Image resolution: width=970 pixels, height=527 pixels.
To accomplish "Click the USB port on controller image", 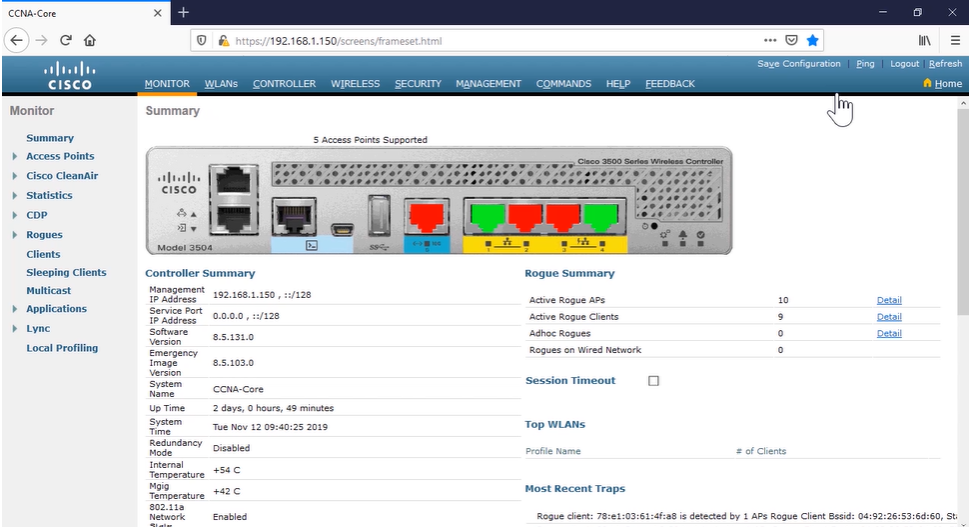I will tap(379, 215).
